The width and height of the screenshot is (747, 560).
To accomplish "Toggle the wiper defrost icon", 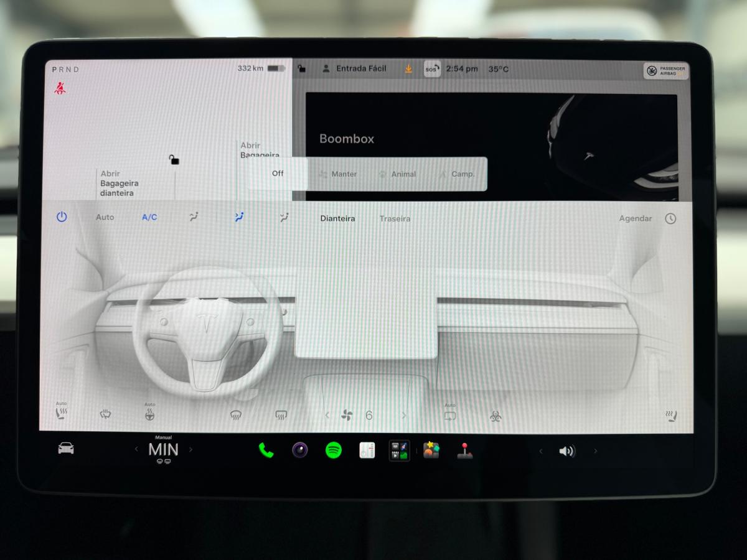I will (x=106, y=414).
